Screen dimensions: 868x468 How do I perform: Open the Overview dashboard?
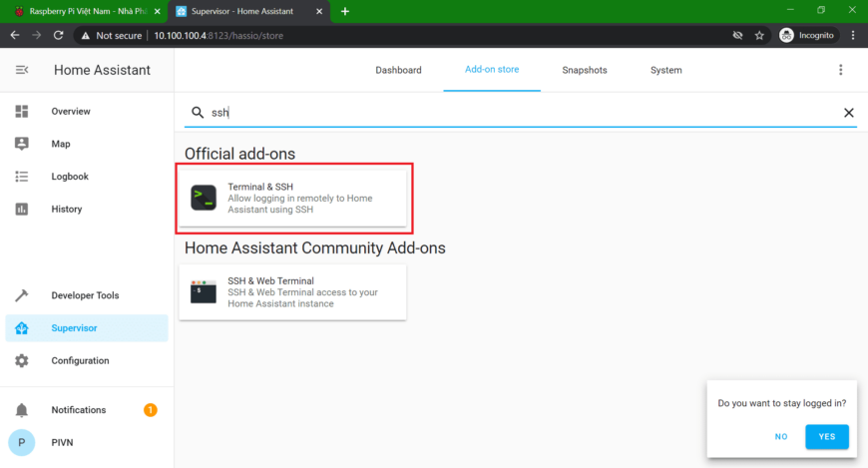pos(70,112)
